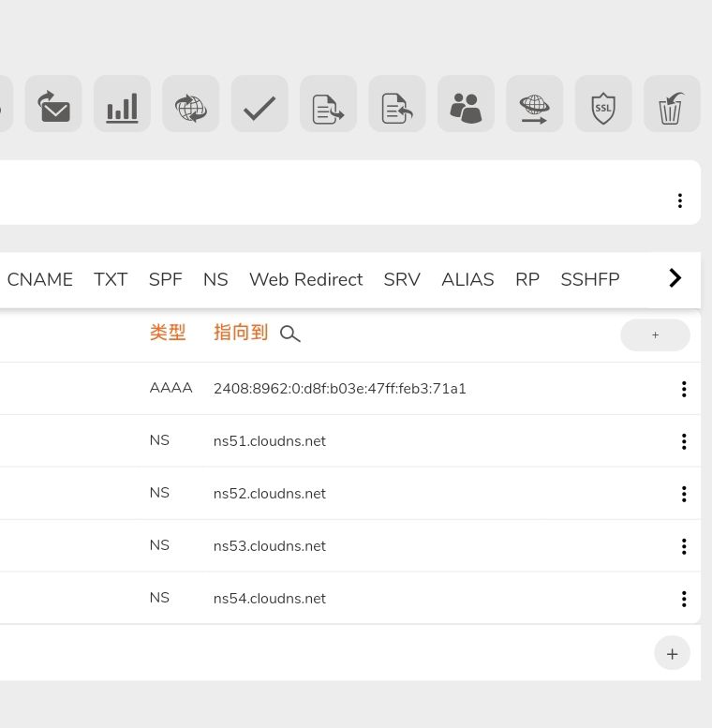The image size is (712, 728).
Task: Click the document export arrow icon
Action: 328,104
